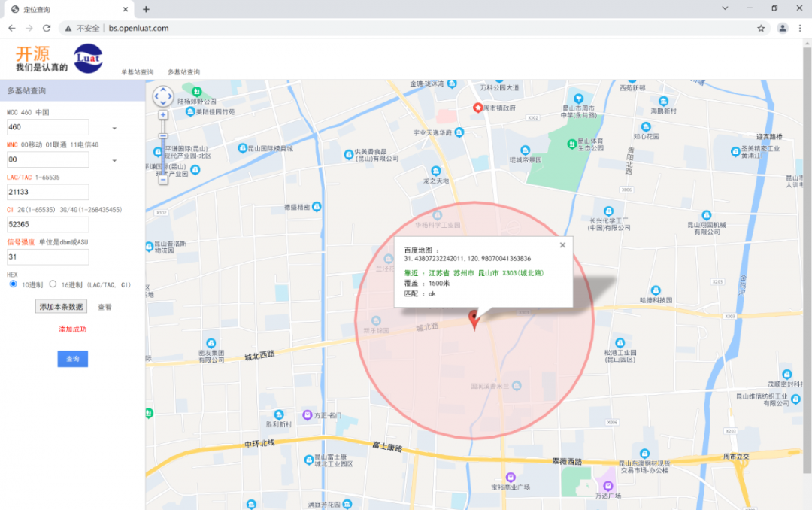Click the map zoom in plus button

point(163,115)
